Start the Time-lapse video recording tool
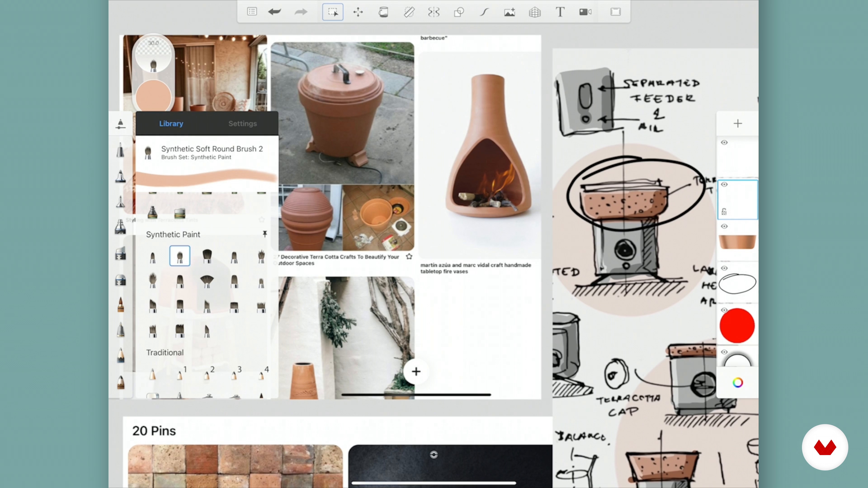The image size is (868, 488). [x=585, y=12]
